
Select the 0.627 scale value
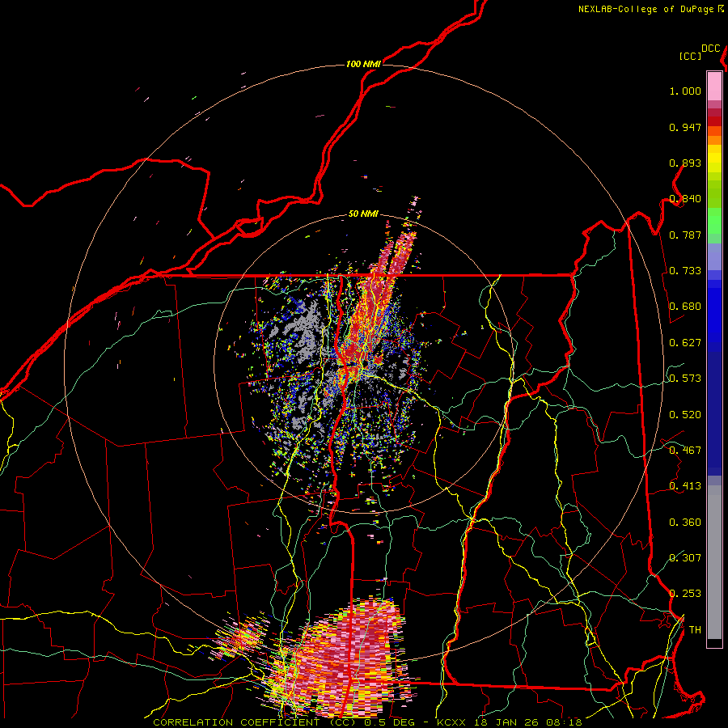pos(685,343)
